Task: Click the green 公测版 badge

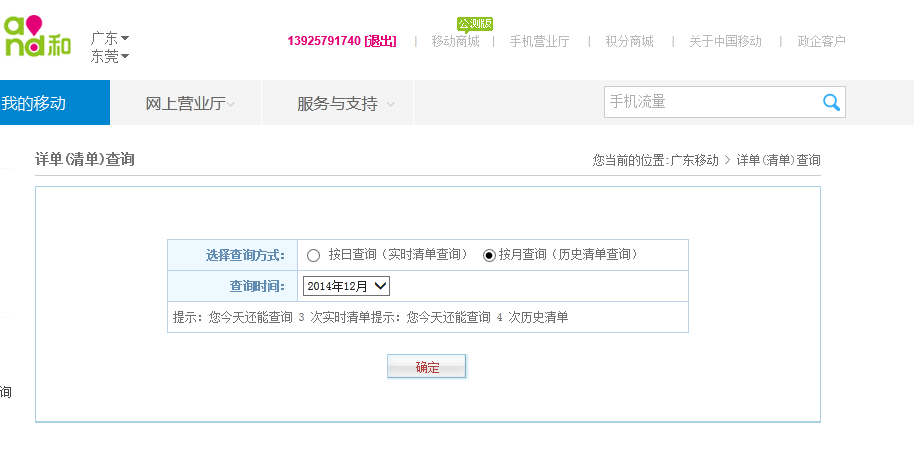Action: 475,23
